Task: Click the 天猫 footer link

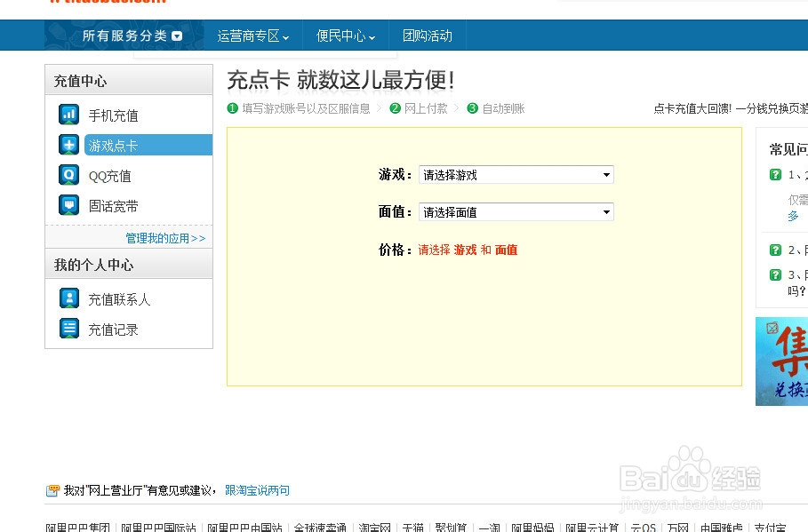Action: click(412, 528)
